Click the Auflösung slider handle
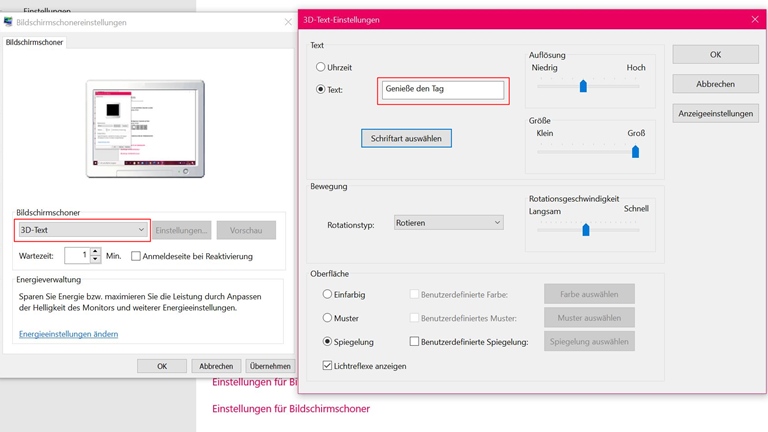 [x=583, y=86]
